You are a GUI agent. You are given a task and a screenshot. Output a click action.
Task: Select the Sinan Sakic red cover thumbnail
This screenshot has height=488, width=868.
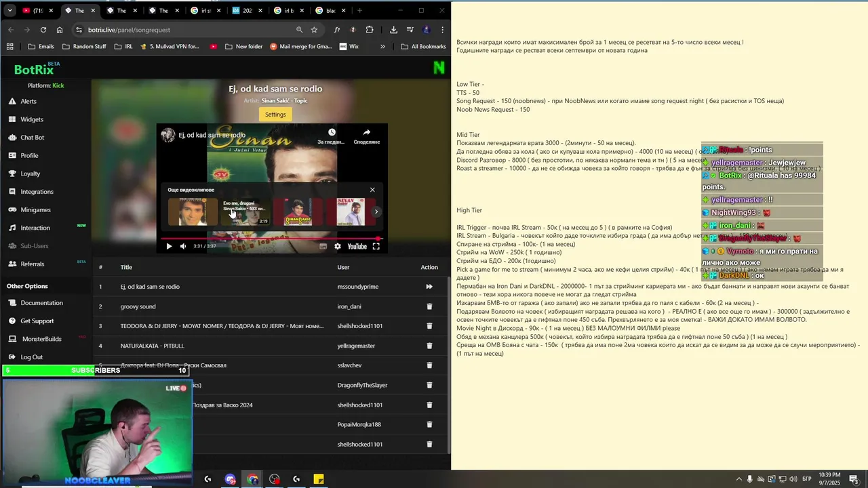tap(298, 211)
